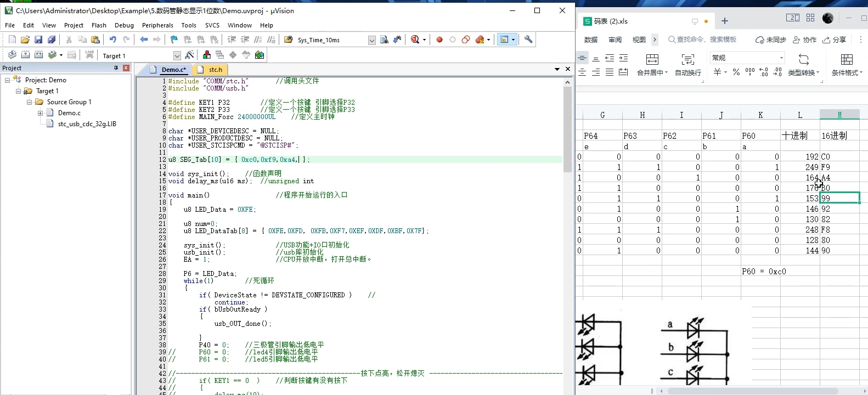Click percent style icon in WPS
Screen dimensions: 868x395
pyautogui.click(x=736, y=72)
